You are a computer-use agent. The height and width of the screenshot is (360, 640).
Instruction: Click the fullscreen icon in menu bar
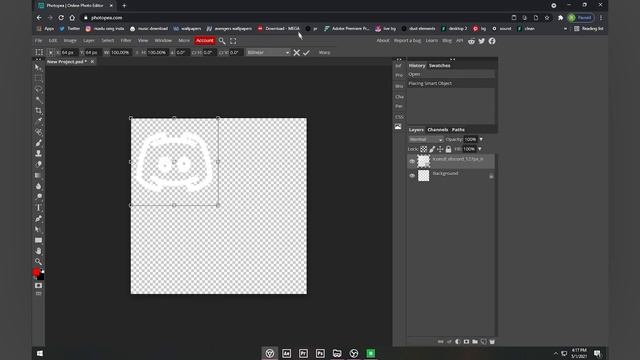pyautogui.click(x=233, y=41)
